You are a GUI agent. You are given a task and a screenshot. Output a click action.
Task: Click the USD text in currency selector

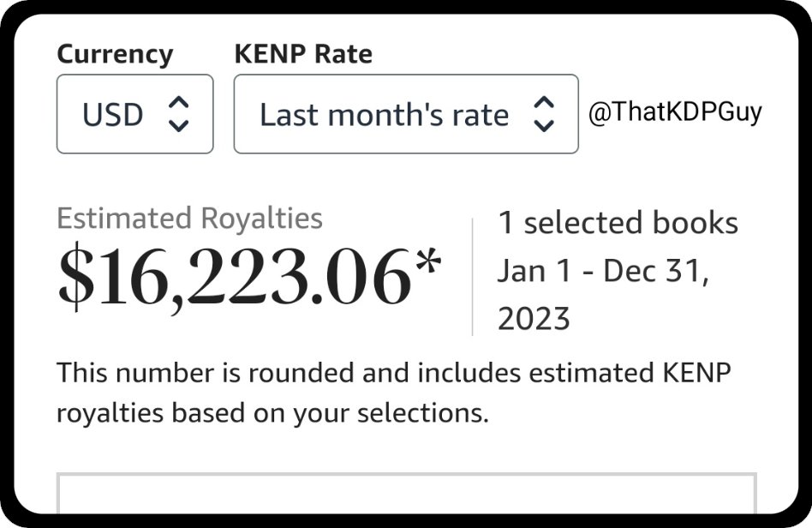[113, 115]
